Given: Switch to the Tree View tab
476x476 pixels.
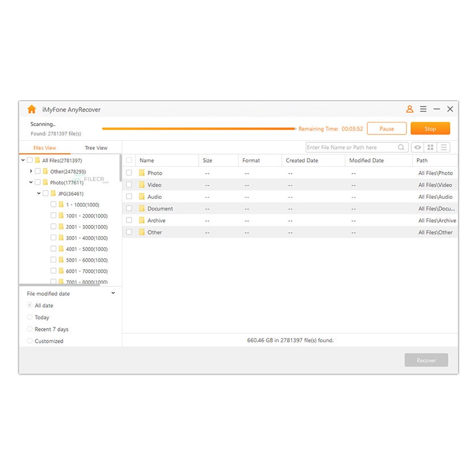Looking at the screenshot, I should click(x=96, y=148).
